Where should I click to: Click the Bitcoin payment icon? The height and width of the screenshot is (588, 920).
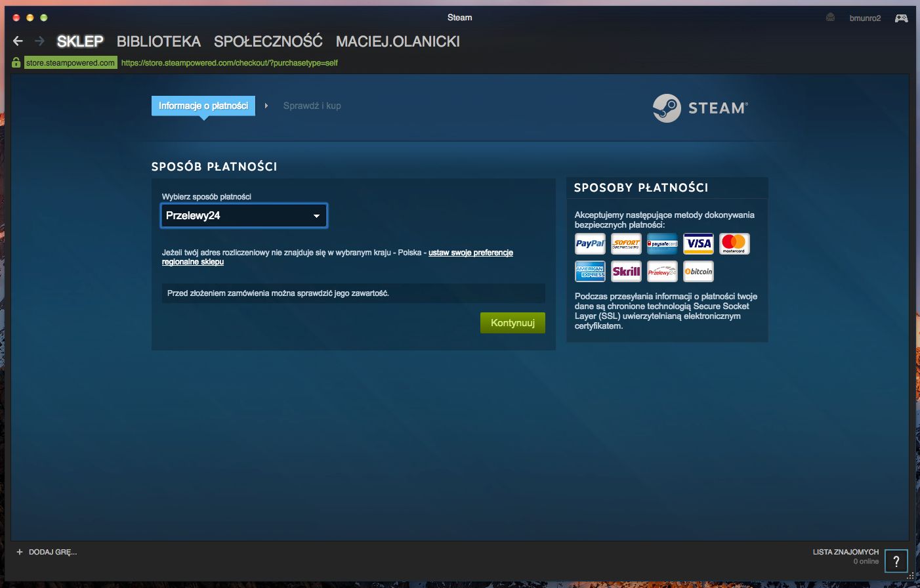tap(698, 271)
